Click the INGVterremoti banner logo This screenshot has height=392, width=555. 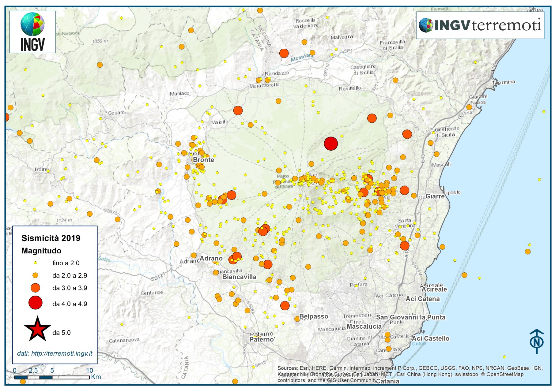click(x=480, y=25)
